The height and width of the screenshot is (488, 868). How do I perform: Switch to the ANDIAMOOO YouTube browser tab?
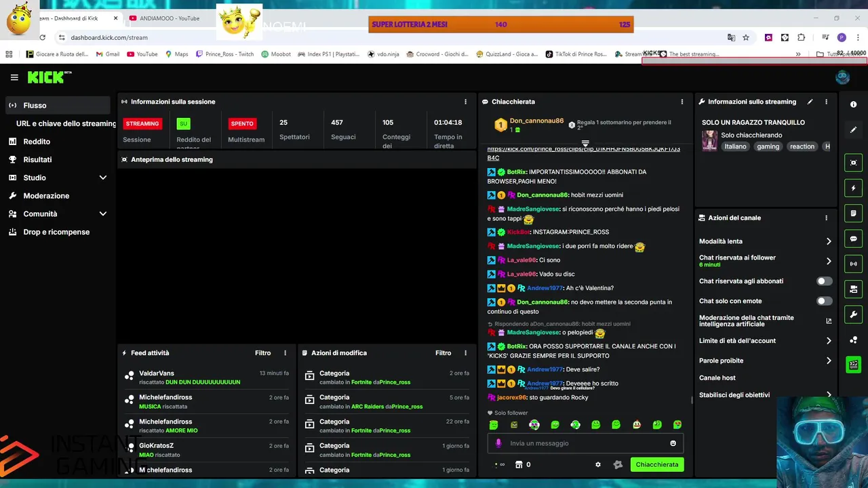(170, 18)
